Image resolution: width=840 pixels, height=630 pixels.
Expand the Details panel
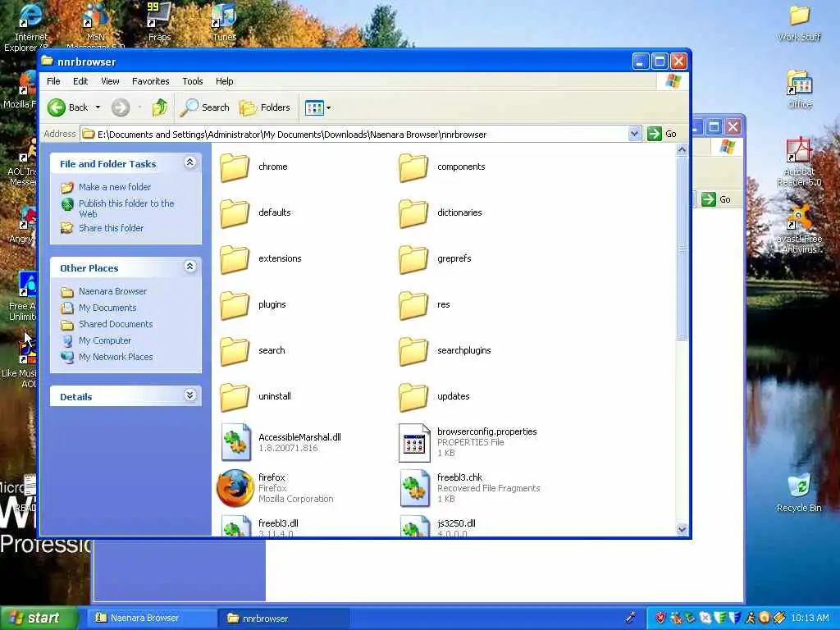point(189,395)
